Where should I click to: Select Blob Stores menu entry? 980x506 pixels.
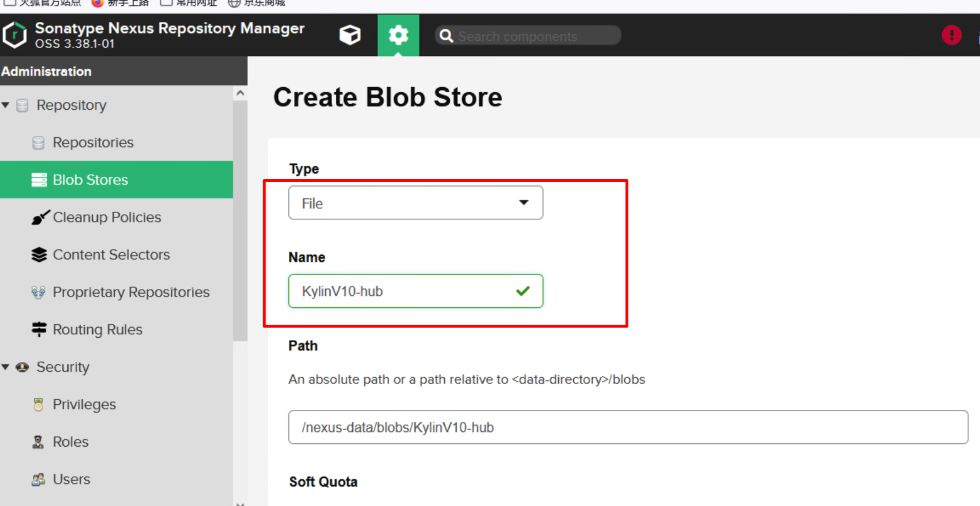point(116,180)
